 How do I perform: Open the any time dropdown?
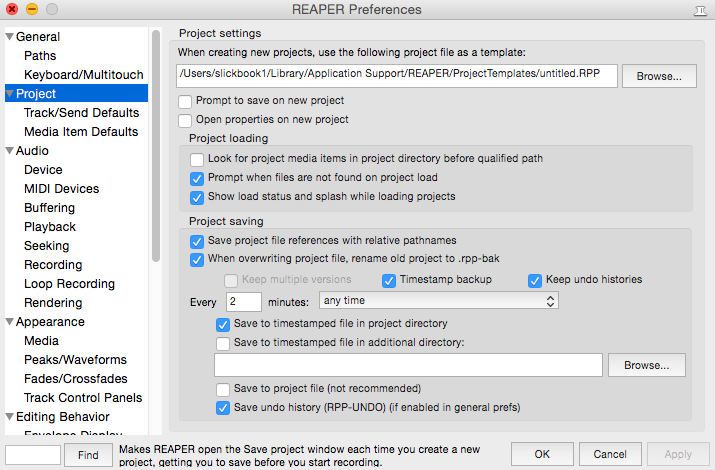[x=438, y=301]
